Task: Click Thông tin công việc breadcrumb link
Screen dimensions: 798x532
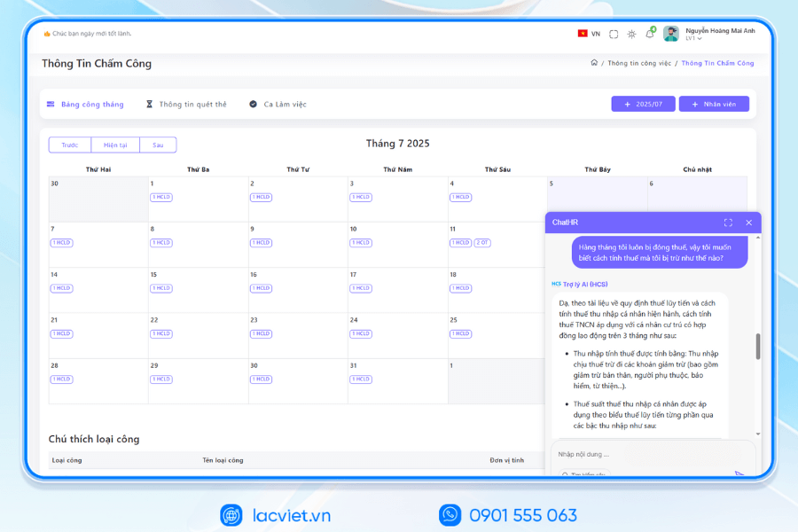Action: [639, 63]
